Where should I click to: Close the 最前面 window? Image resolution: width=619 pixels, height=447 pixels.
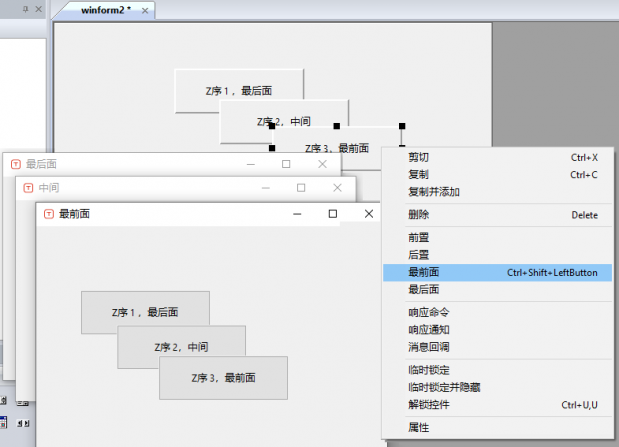(369, 214)
